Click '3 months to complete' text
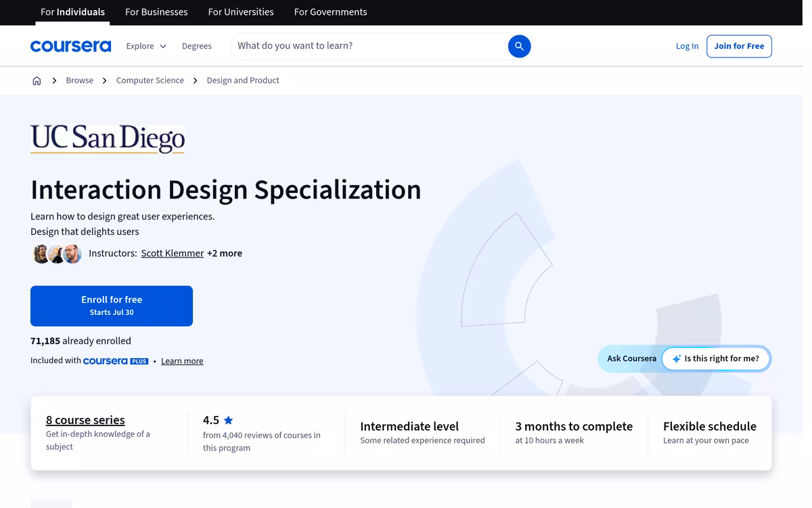This screenshot has height=508, width=812. [574, 427]
